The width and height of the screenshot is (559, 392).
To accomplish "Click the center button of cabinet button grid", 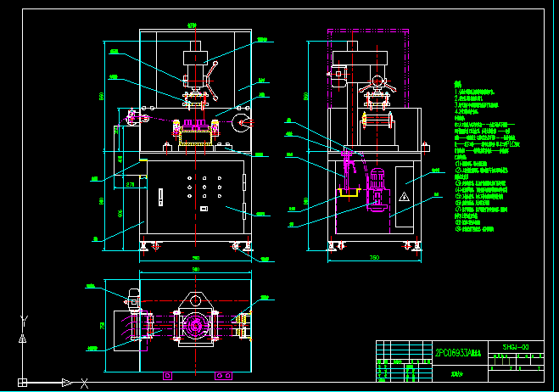I will [x=204, y=187].
